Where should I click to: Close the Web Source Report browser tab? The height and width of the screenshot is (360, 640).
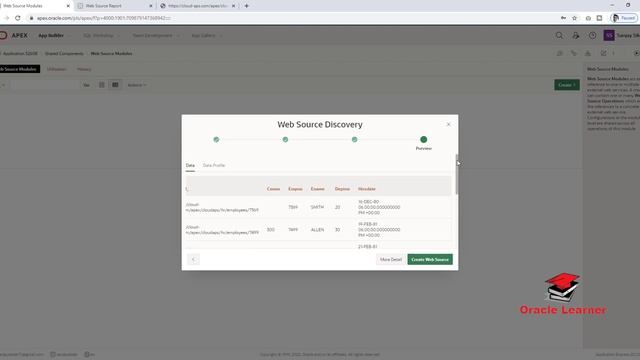[151, 6]
